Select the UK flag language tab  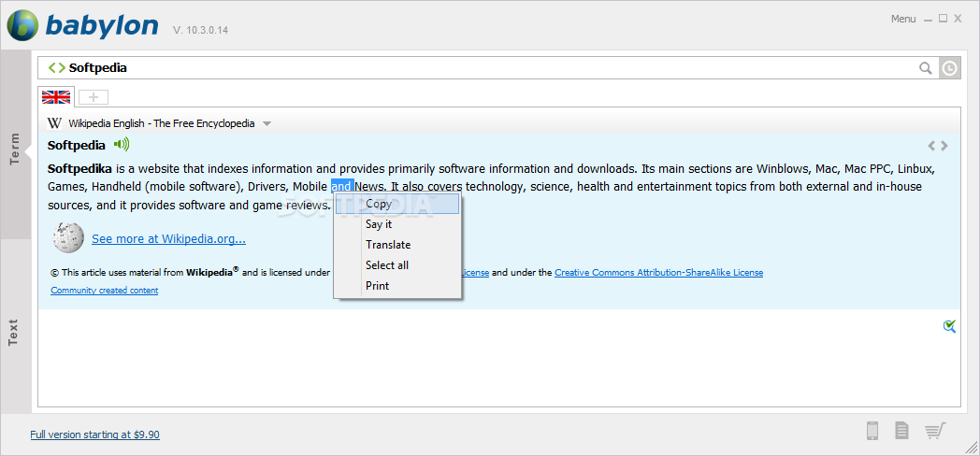click(x=55, y=97)
